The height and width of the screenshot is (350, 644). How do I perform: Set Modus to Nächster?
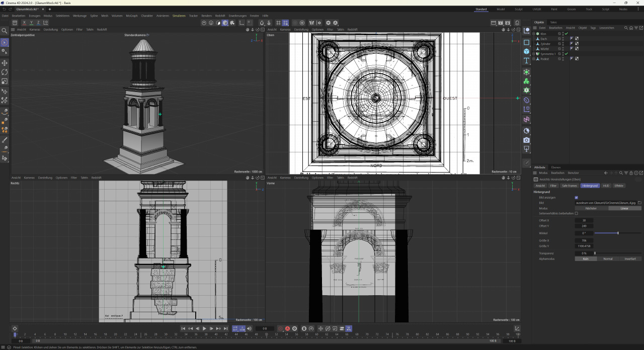(x=591, y=208)
